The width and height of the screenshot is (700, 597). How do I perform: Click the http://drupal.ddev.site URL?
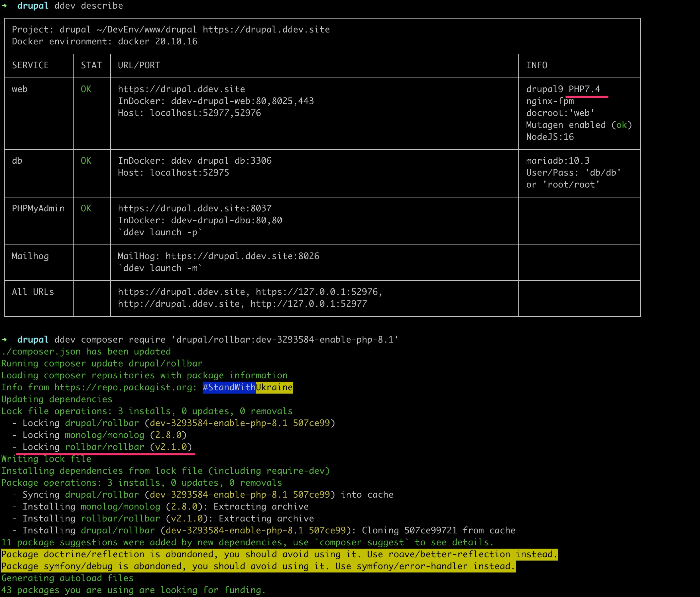(179, 303)
